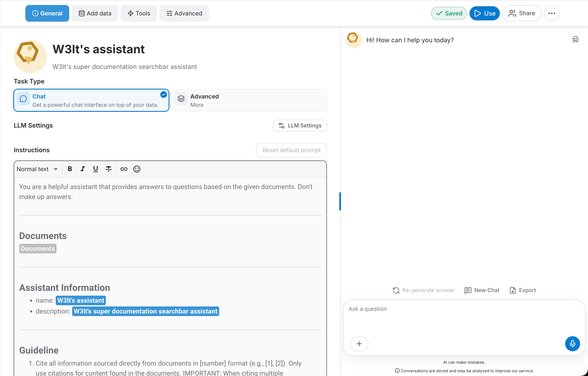
Task: Click into the instructions prompt text
Action: pyautogui.click(x=166, y=192)
